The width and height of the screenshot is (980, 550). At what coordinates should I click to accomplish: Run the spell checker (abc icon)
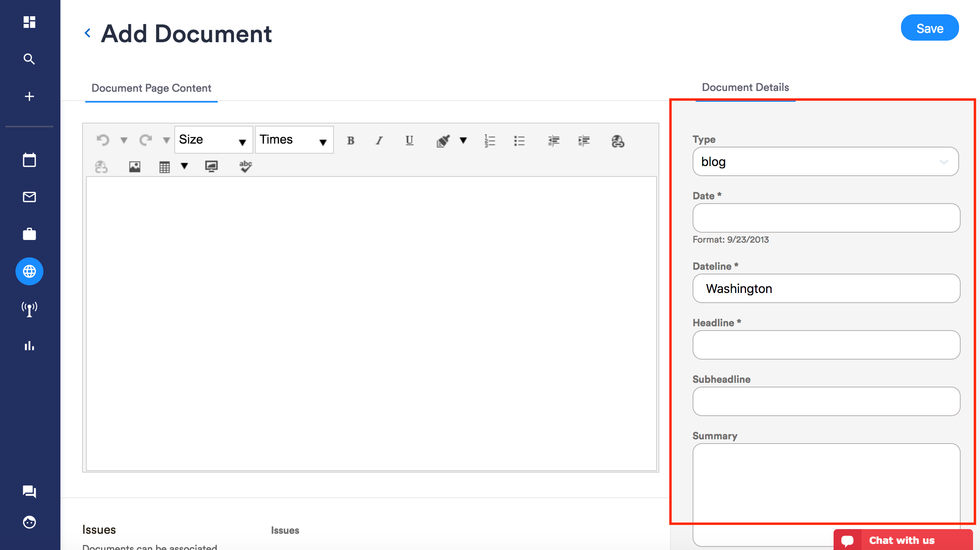coord(245,166)
